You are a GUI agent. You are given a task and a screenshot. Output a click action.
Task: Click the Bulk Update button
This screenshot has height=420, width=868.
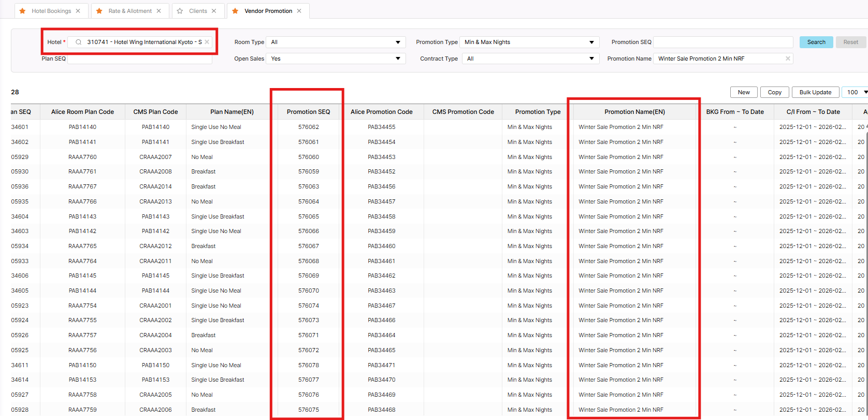[815, 92]
